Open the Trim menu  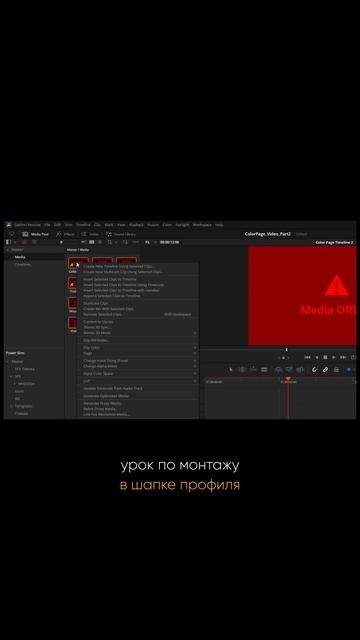pyautogui.click(x=68, y=225)
